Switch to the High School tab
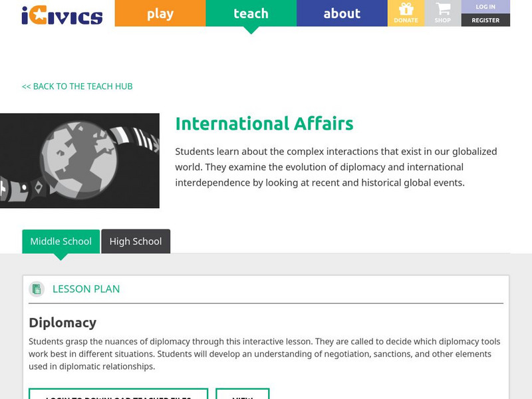 click(x=136, y=241)
